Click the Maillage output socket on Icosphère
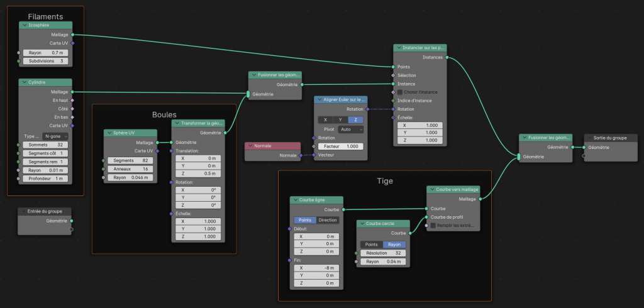This screenshot has height=308, width=644. [72, 35]
